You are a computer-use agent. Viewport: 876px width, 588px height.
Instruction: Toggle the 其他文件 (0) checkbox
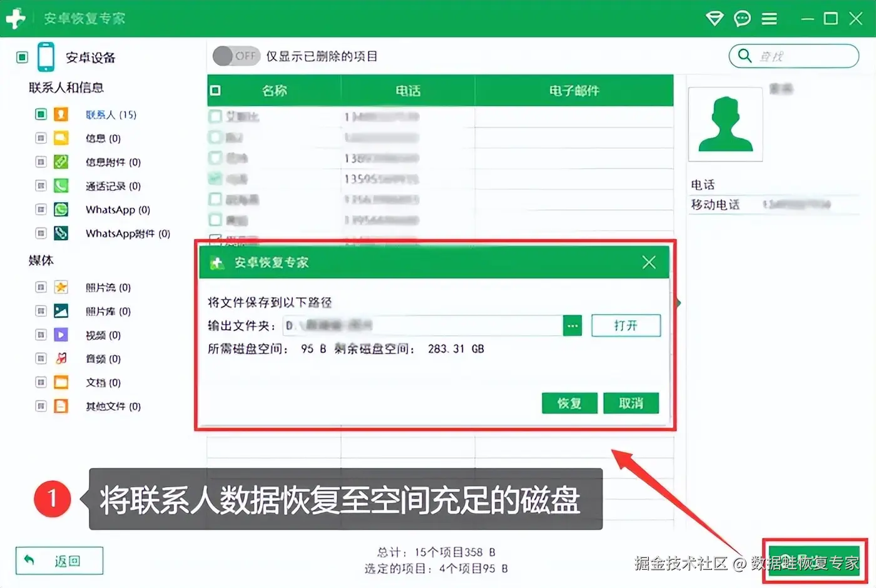41,406
